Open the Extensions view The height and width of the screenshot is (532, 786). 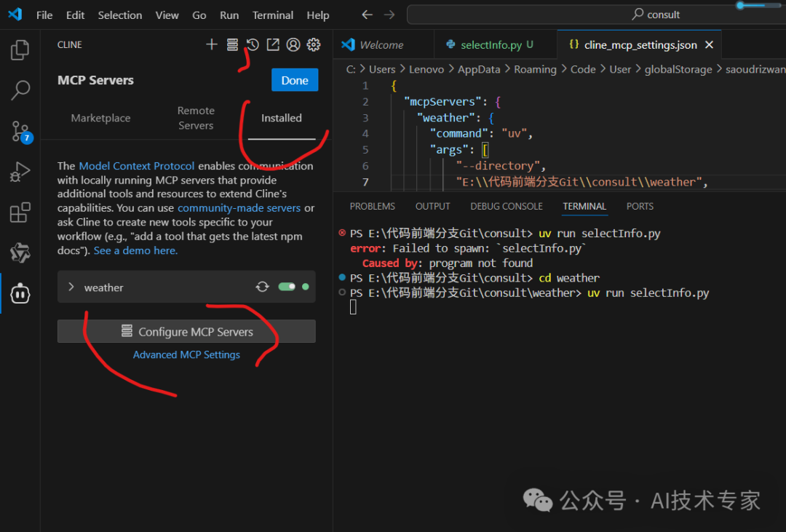20,213
